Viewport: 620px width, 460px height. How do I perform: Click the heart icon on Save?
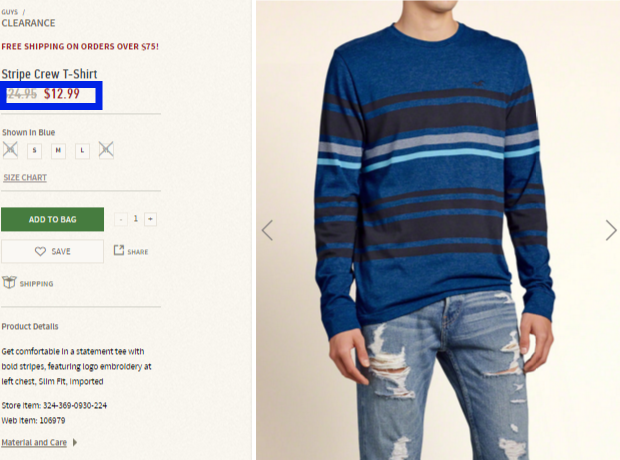click(x=40, y=251)
